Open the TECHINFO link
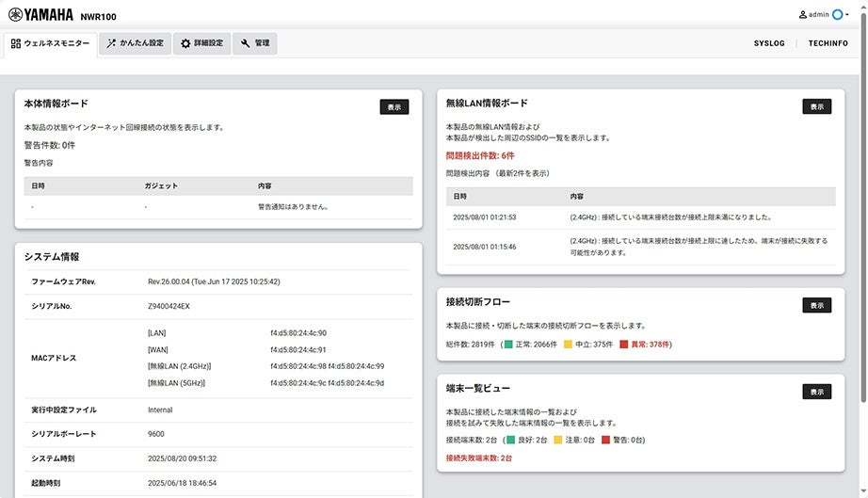This screenshot has width=868, height=498. [x=828, y=43]
